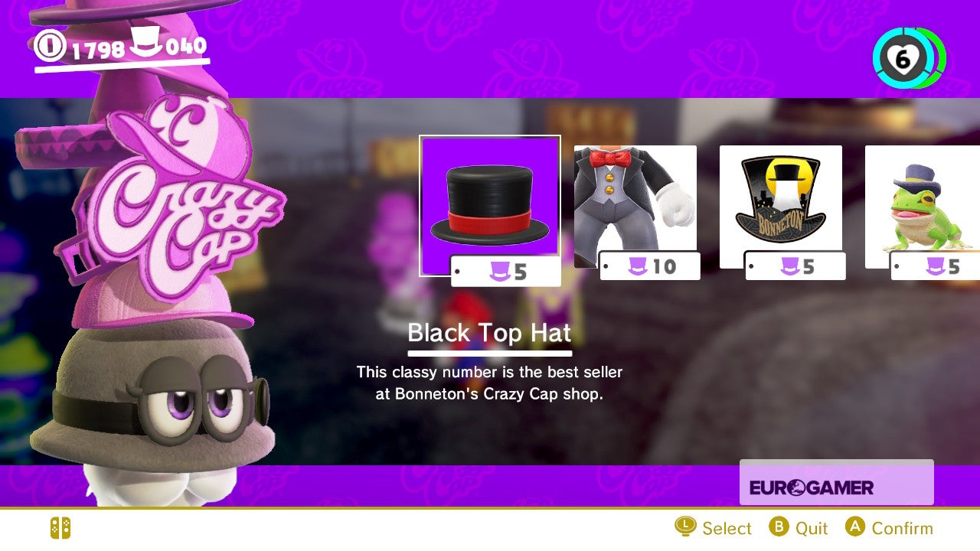Click the tuxedo's 10 purple-coin price
The image size is (980, 551).
[x=650, y=266]
